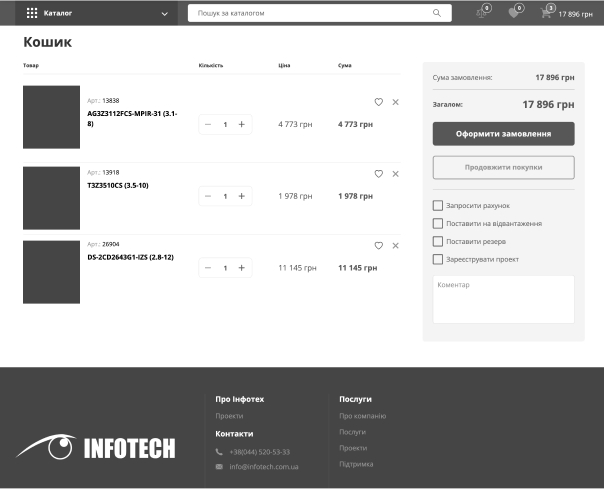
Task: Click the Пошук за каталогом search field
Action: click(310, 14)
